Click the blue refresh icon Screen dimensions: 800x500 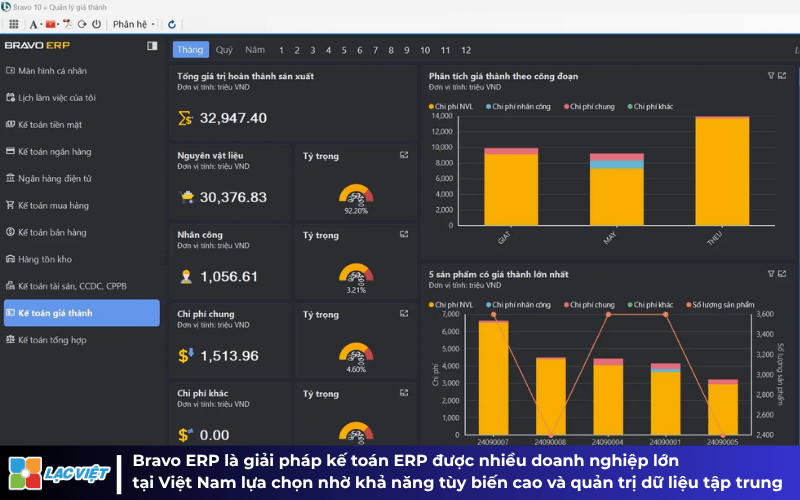172,24
